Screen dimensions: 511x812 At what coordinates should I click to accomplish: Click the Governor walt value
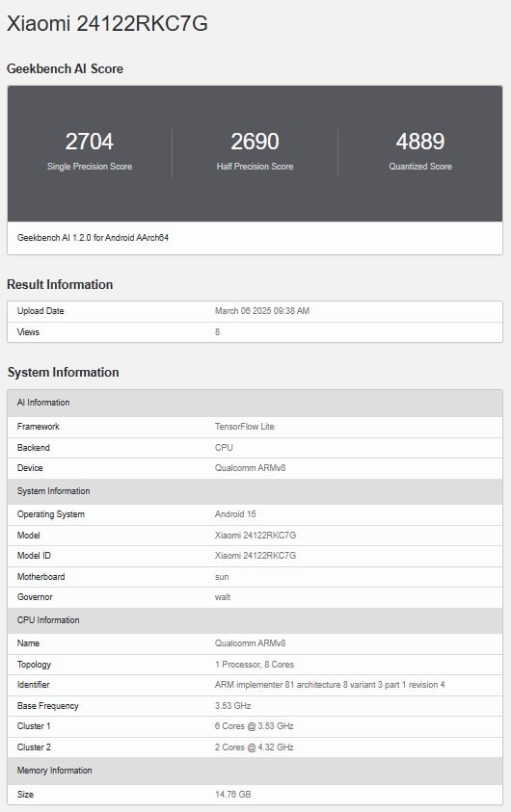tap(223, 597)
